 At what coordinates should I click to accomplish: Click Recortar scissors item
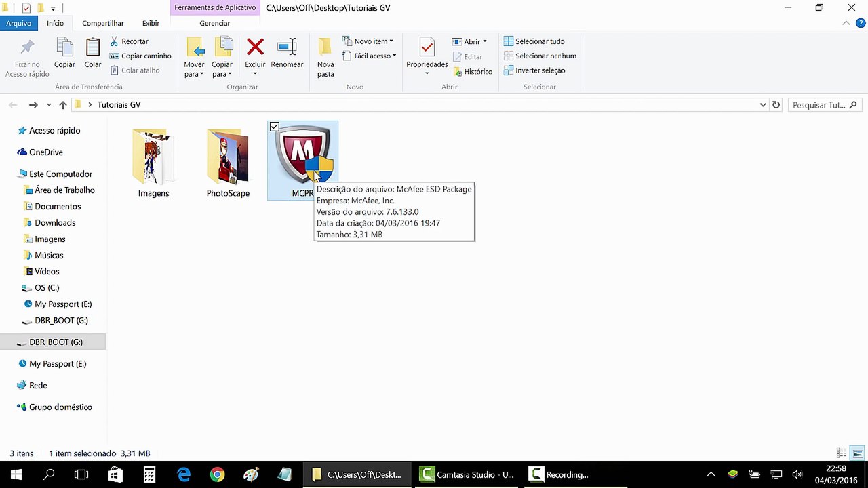pos(130,41)
